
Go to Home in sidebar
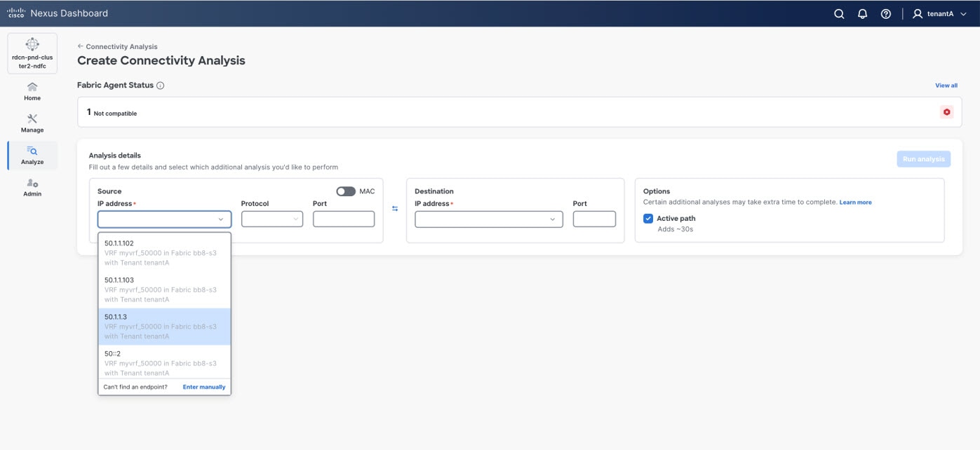32,91
